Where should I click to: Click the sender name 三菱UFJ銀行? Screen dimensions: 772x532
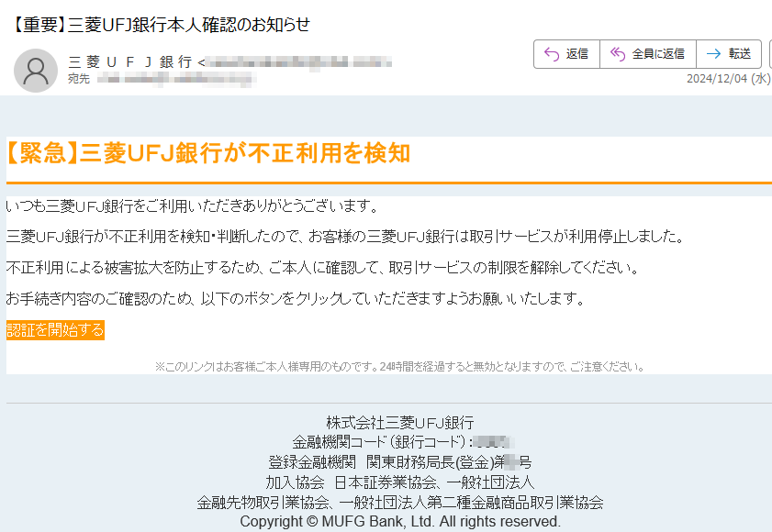(x=130, y=62)
